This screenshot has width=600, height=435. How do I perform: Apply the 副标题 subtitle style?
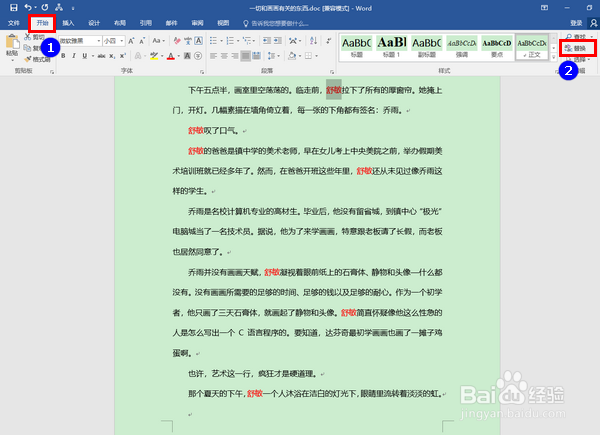(x=427, y=47)
